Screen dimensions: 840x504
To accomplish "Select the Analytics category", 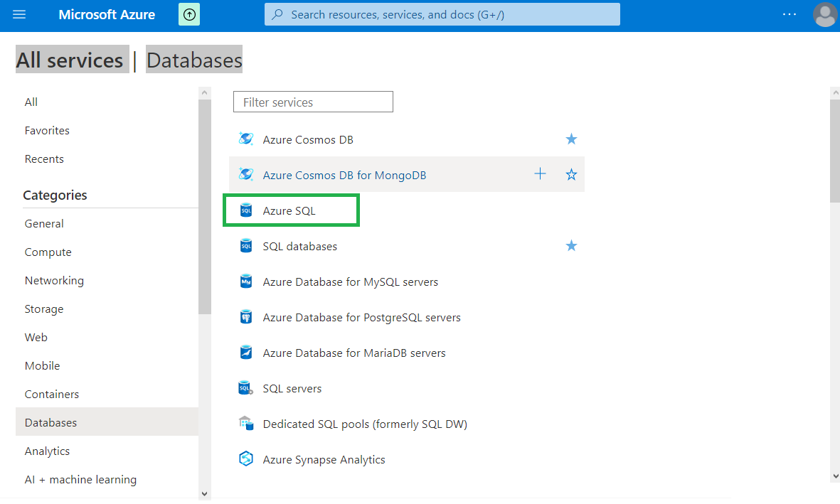I will click(47, 451).
